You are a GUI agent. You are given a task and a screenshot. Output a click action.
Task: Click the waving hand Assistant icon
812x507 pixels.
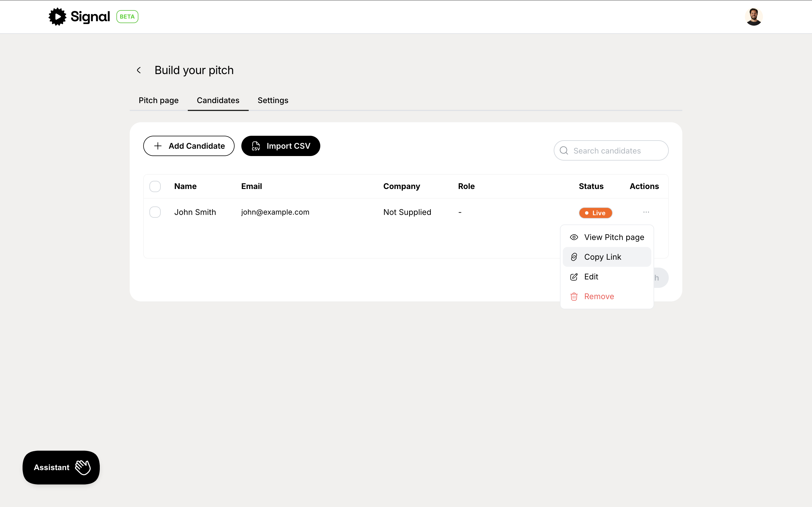83,467
